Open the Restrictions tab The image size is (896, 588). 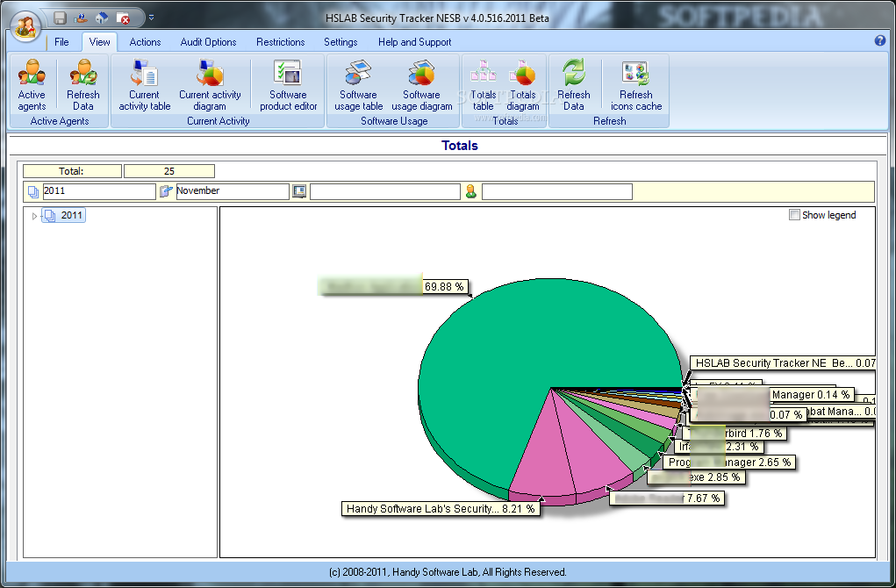(281, 42)
